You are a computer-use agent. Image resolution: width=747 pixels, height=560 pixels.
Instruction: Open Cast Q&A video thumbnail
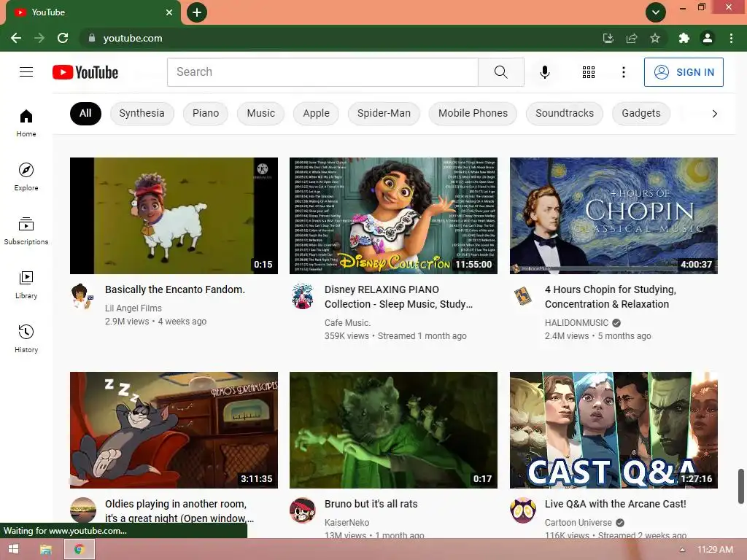(x=614, y=430)
